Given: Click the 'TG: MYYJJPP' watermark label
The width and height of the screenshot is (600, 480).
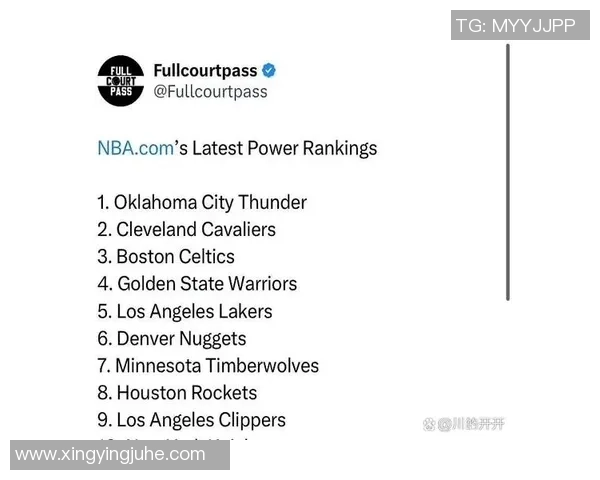Looking at the screenshot, I should click(x=515, y=26).
